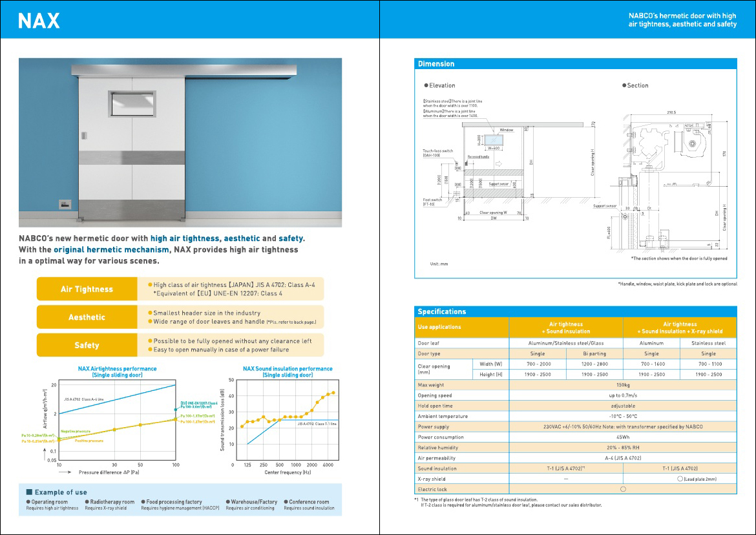Viewport: 756px width, 535px height.
Task: Click the "Pressure difference ΔP (Pa)" axis label
Action: pos(109,472)
